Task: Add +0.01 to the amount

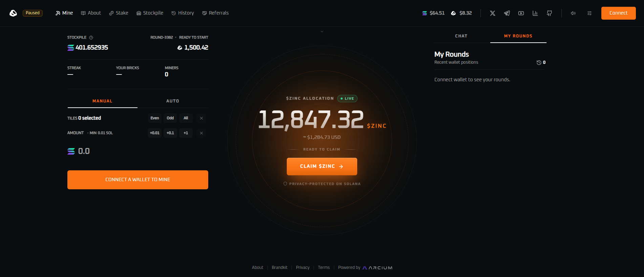Action: tap(155, 133)
